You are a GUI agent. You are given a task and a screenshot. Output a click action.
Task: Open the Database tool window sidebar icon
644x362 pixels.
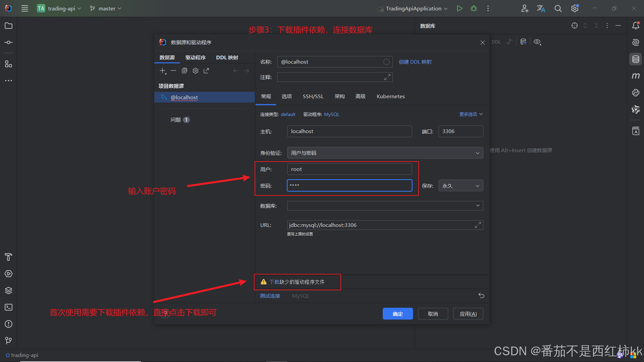click(636, 59)
